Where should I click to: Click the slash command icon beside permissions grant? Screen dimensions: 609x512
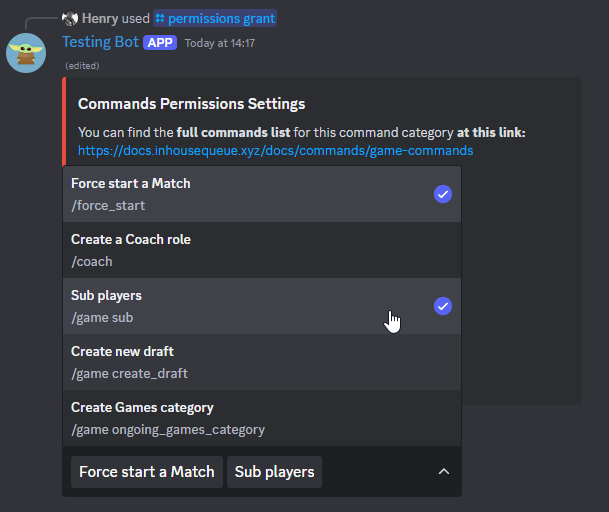160,18
